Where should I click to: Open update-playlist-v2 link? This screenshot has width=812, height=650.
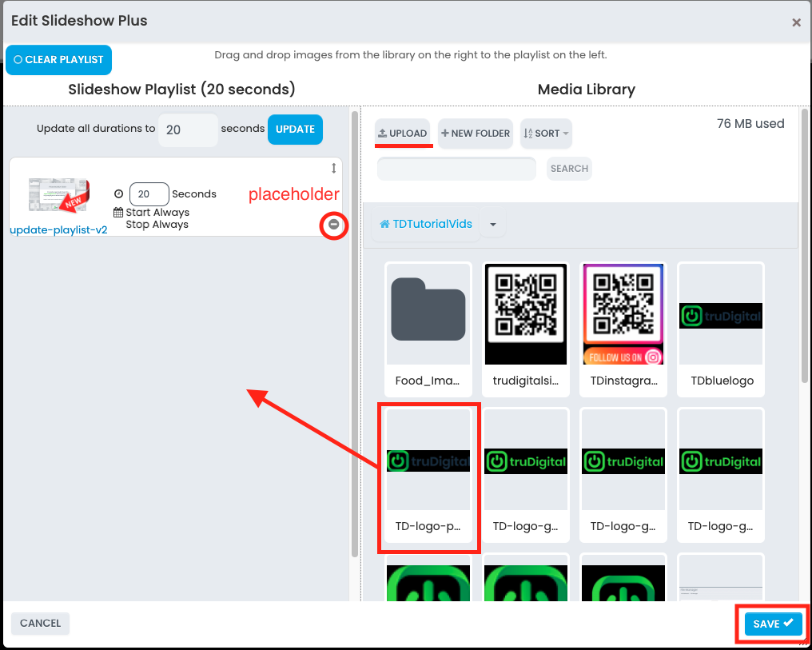[x=58, y=230]
